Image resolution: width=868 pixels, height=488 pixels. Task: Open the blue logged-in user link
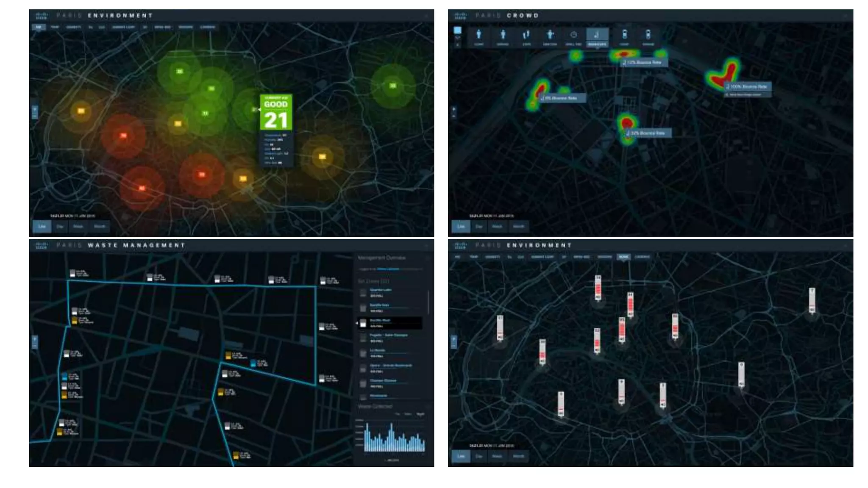click(x=388, y=269)
